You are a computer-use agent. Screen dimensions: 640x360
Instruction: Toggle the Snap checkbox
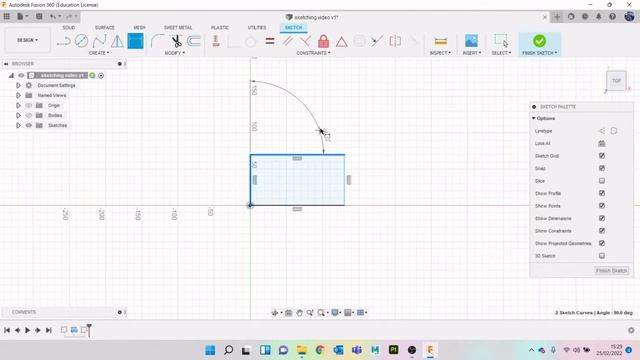tap(602, 168)
